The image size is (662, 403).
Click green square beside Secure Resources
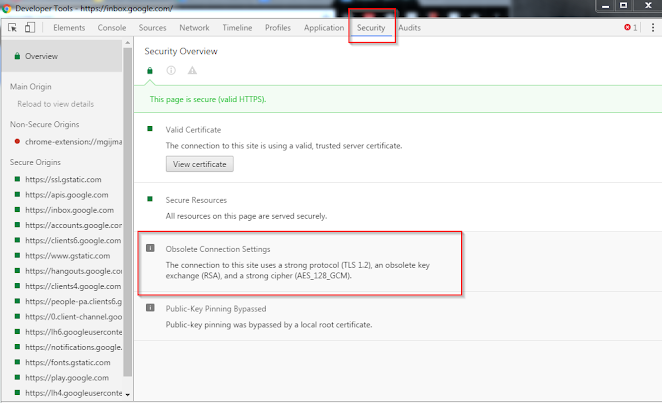(150, 199)
